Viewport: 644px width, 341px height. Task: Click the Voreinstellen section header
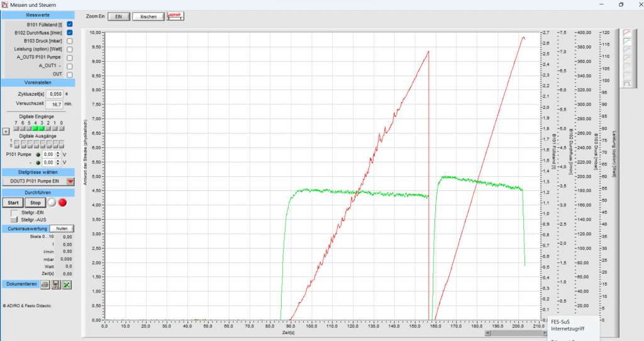[x=38, y=82]
